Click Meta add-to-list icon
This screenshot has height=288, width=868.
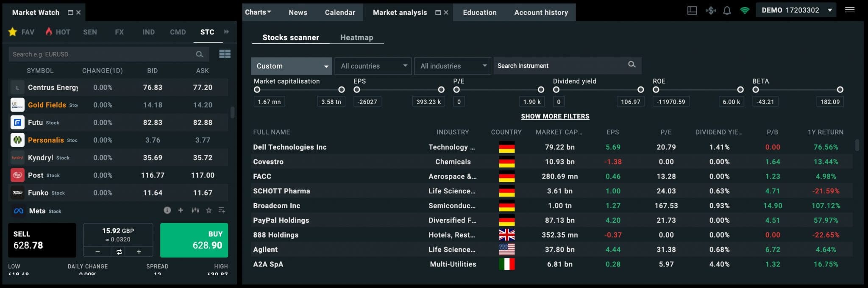pos(222,210)
